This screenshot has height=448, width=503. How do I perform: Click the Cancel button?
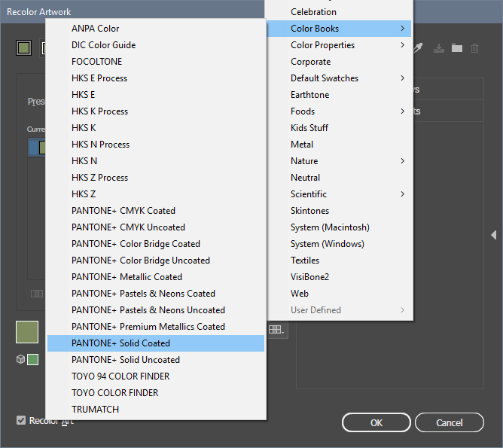tap(449, 422)
